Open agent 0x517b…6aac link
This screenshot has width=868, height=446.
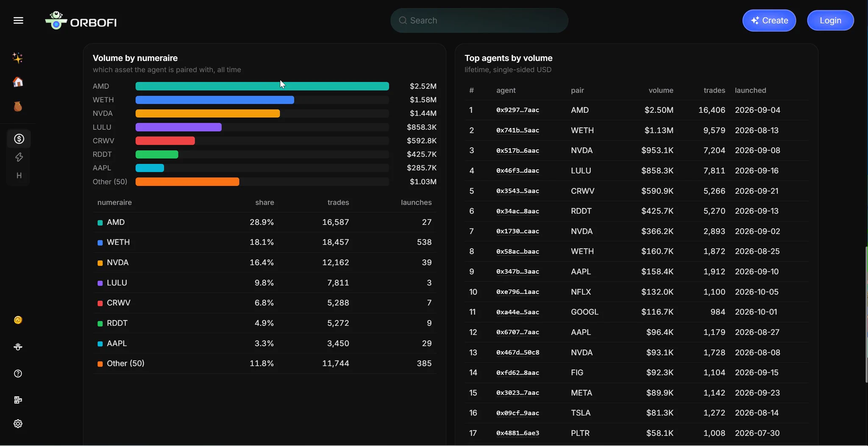coord(517,150)
